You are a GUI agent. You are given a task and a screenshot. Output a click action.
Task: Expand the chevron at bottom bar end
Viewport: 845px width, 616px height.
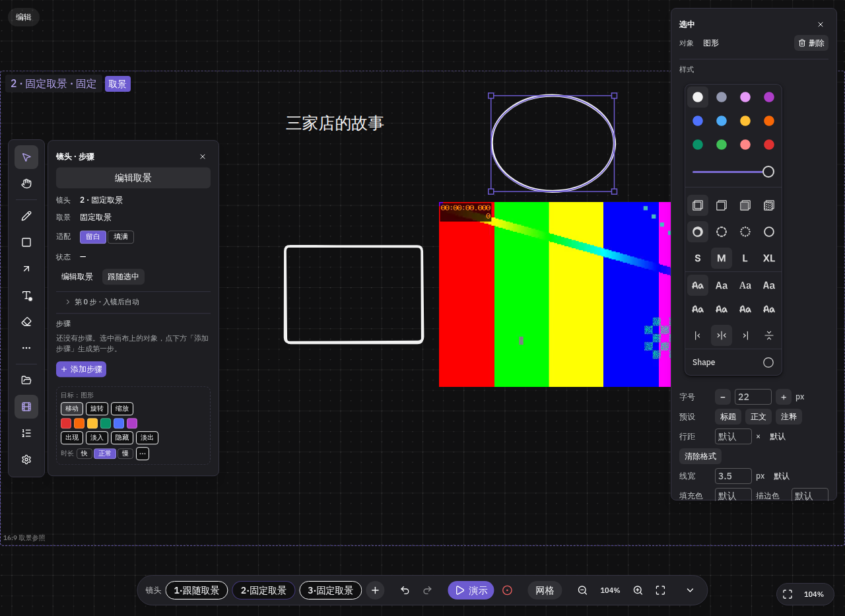click(x=690, y=590)
